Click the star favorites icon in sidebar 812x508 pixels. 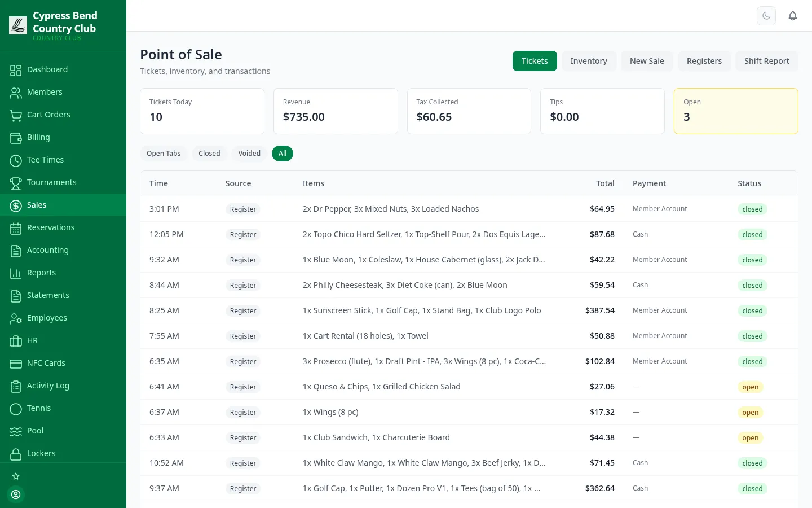(16, 476)
